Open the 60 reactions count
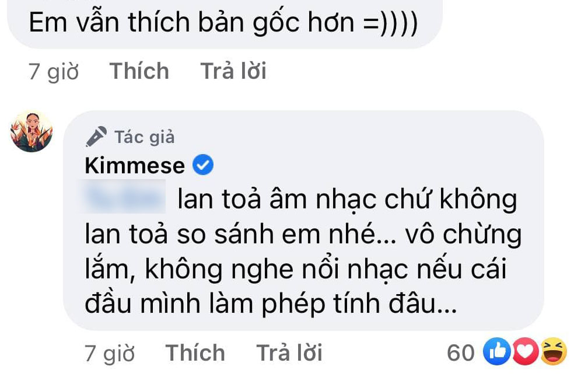This screenshot has height=377, width=588. point(461,352)
